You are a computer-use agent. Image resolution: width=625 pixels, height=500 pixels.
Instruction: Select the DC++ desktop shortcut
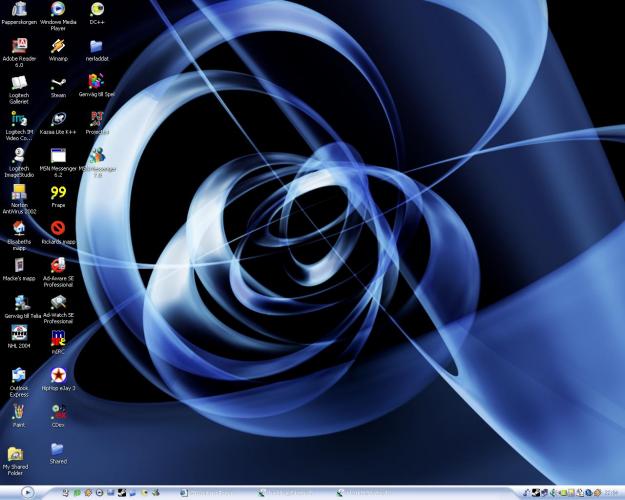tap(96, 10)
